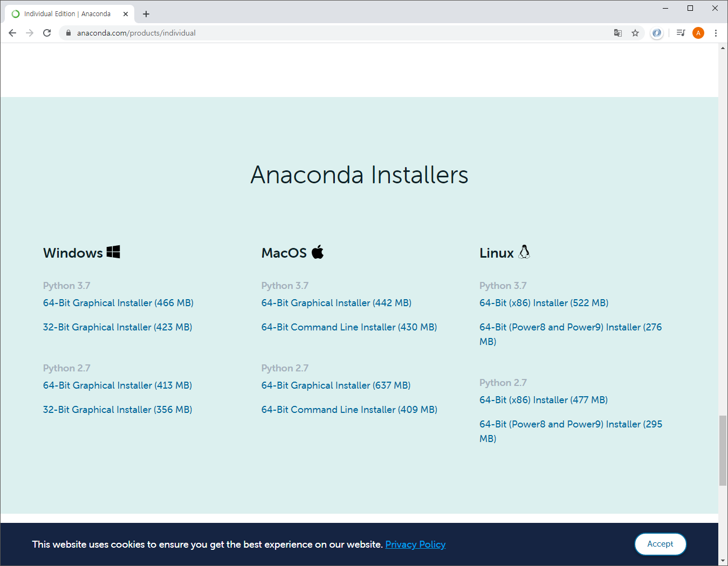The height and width of the screenshot is (566, 728).
Task: Download Windows Python 3.7 32-Bit Graphical Installer
Action: point(118,327)
